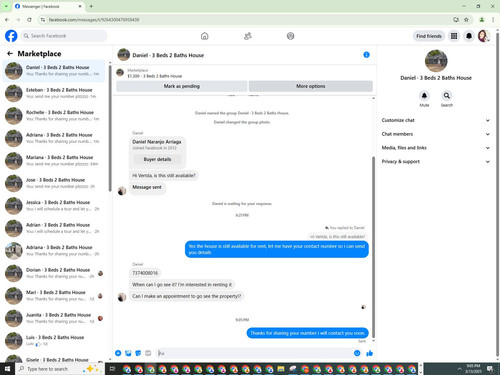Select the Messenger | Facebook browser tab
500x375 pixels.
tap(48, 6)
